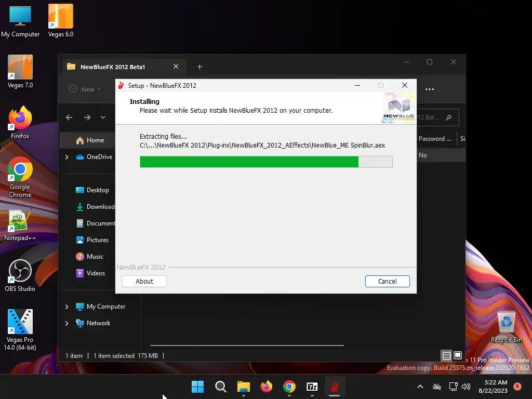Click the installation progress bar
The width and height of the screenshot is (532, 399).
click(266, 162)
